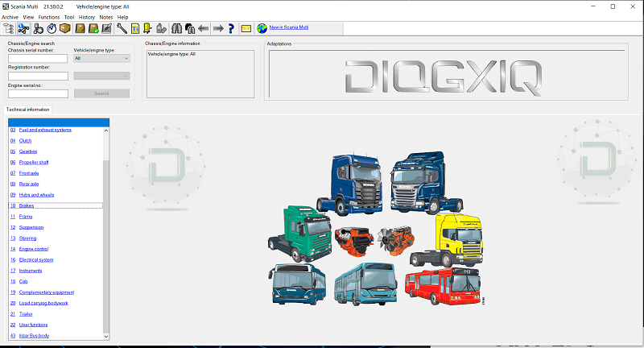Open the Notes menu
Viewport: 644px width, 348px height.
106,17
